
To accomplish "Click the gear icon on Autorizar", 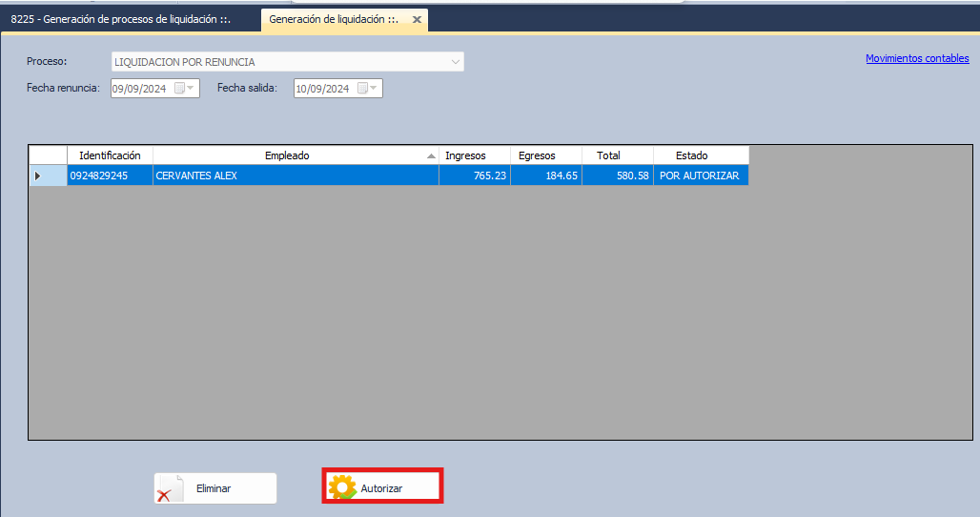I will [341, 487].
